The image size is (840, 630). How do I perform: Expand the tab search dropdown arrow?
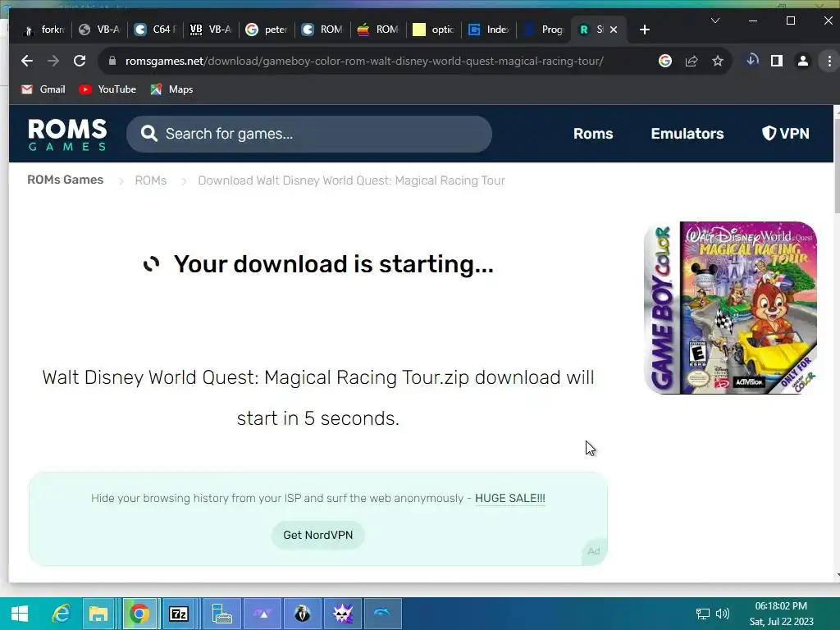tap(714, 21)
